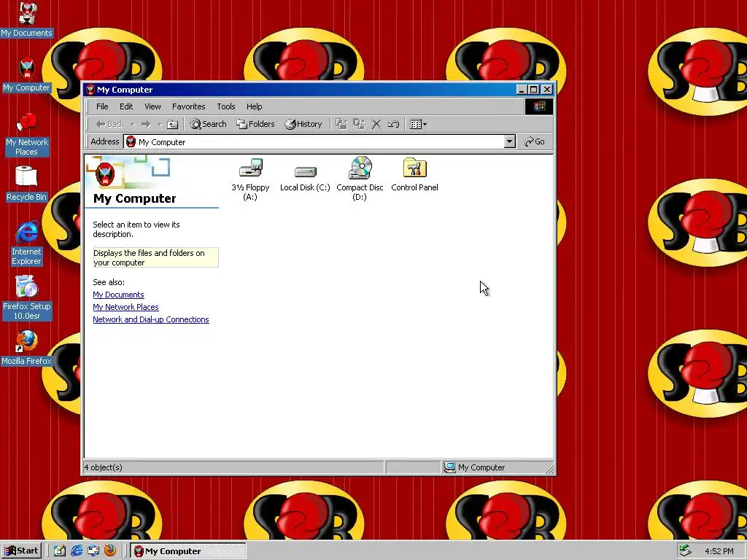
Task: Minimize the My Computer window
Action: [522, 90]
